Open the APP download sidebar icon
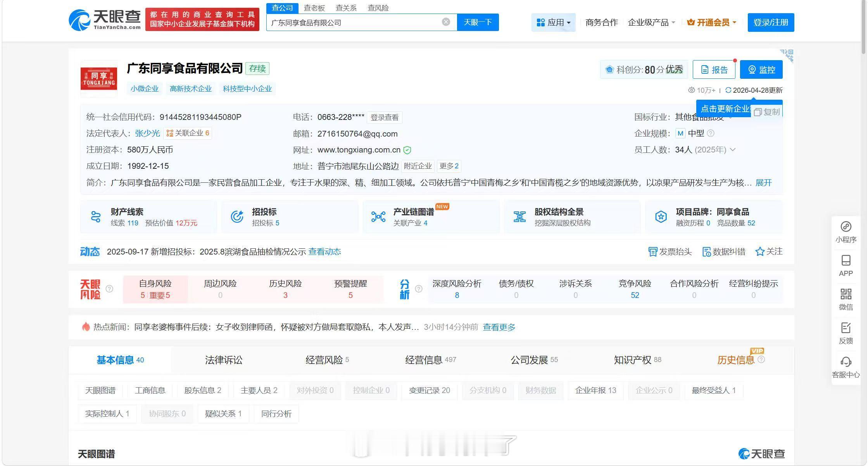The image size is (868, 466). click(846, 266)
